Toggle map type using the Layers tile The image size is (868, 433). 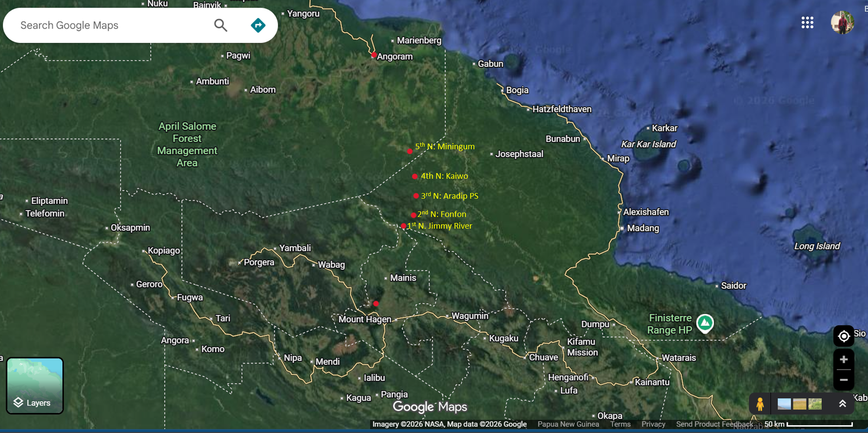point(35,385)
